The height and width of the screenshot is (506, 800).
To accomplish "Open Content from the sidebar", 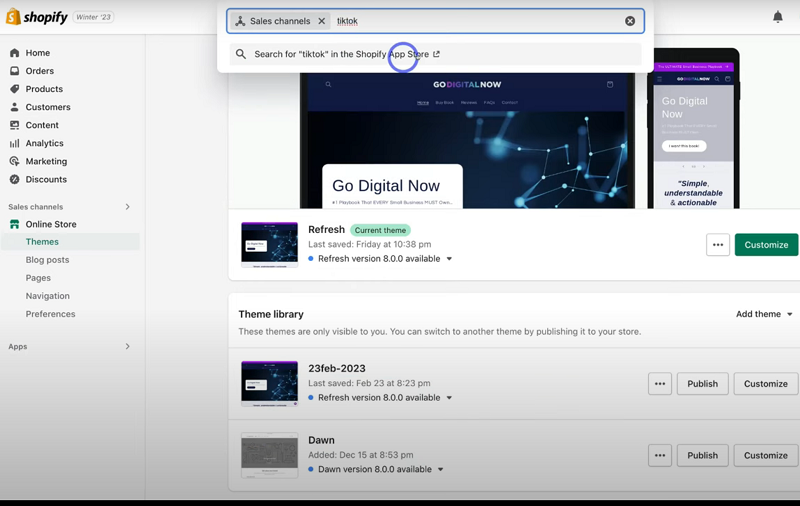I will [x=42, y=125].
